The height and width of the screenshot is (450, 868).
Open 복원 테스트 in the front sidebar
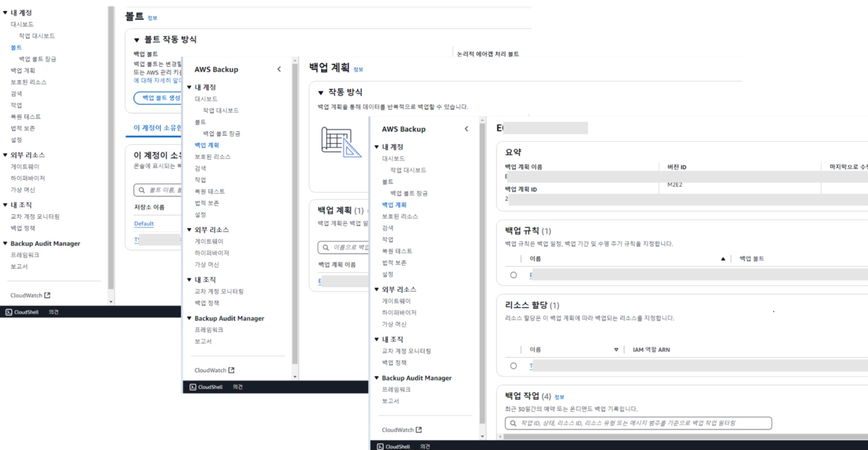(x=397, y=251)
